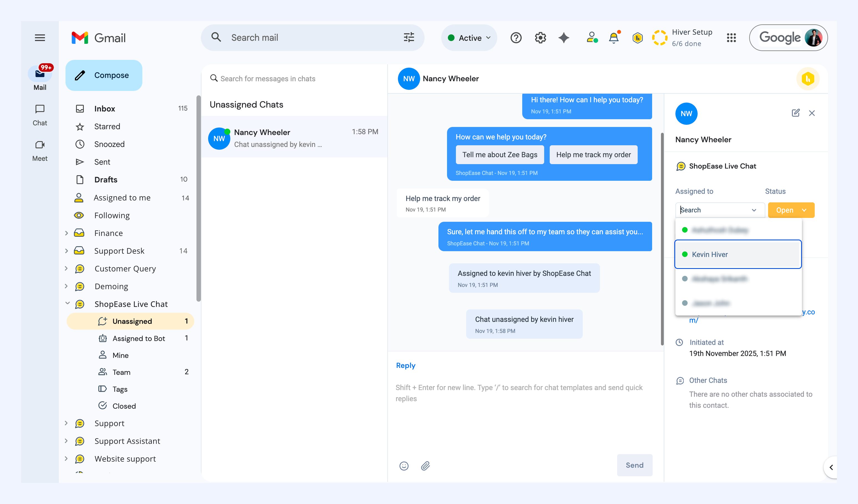Click the chat conversation scrollbar
Image resolution: width=858 pixels, height=504 pixels.
[x=662, y=239]
